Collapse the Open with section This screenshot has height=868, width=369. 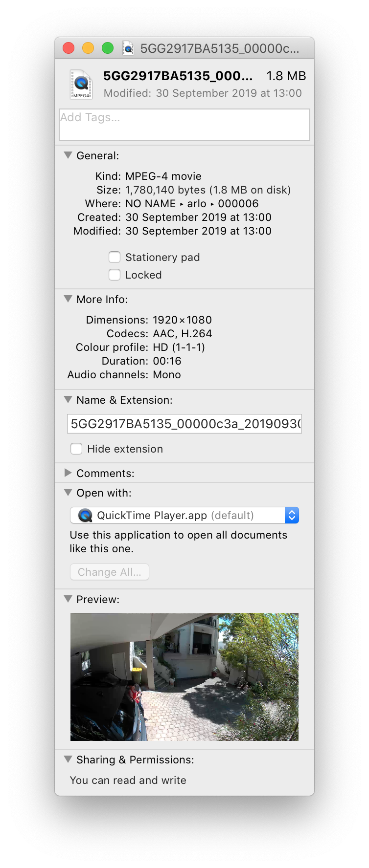click(68, 493)
